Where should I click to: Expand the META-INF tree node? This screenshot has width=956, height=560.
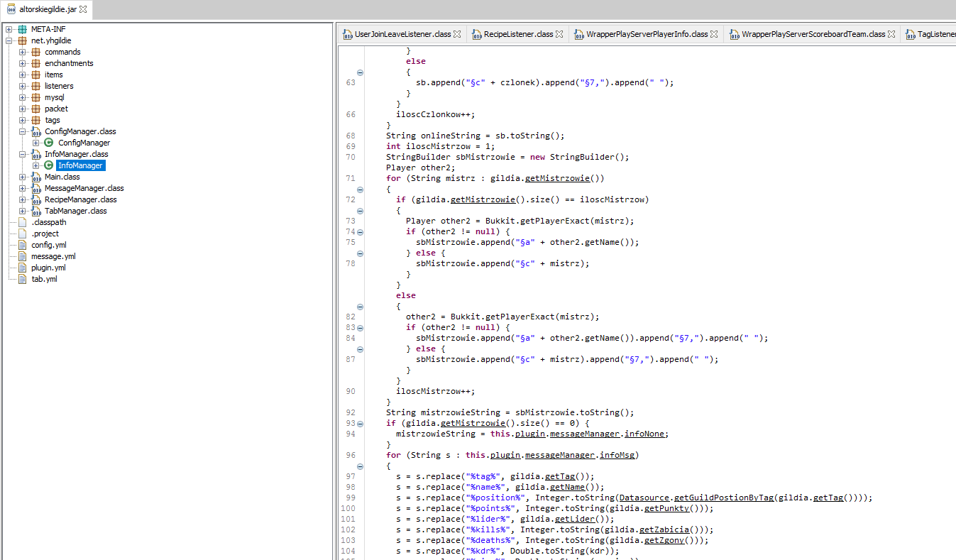[9, 29]
